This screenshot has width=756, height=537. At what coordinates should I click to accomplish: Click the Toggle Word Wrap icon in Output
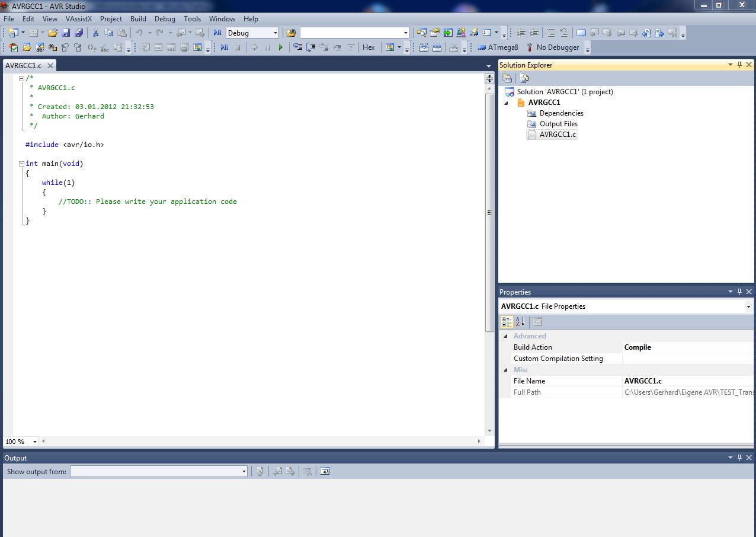click(325, 471)
